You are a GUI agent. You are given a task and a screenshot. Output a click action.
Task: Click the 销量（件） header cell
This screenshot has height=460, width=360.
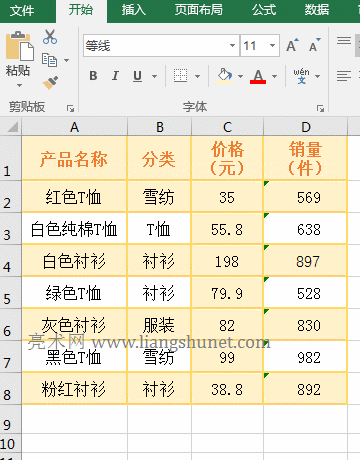(x=306, y=158)
